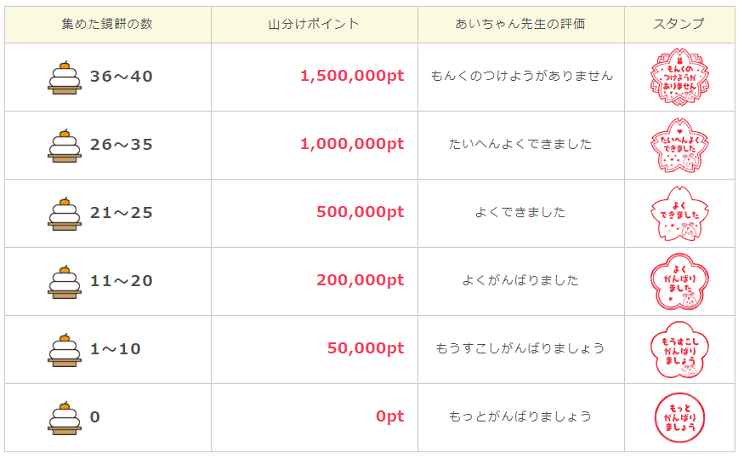Screen dimensions: 744x459
Task: Click the kagami mochi icon beside 36～40
Action: pos(64,77)
